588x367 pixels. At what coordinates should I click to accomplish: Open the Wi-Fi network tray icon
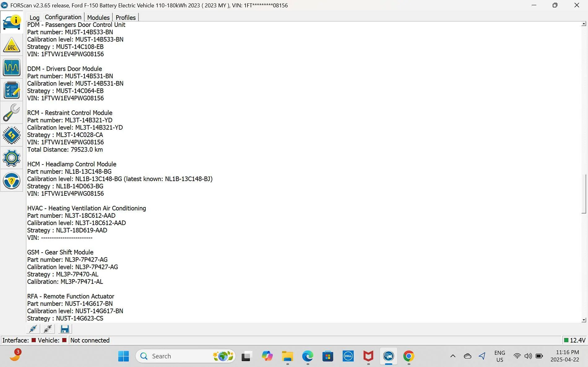(x=517, y=356)
